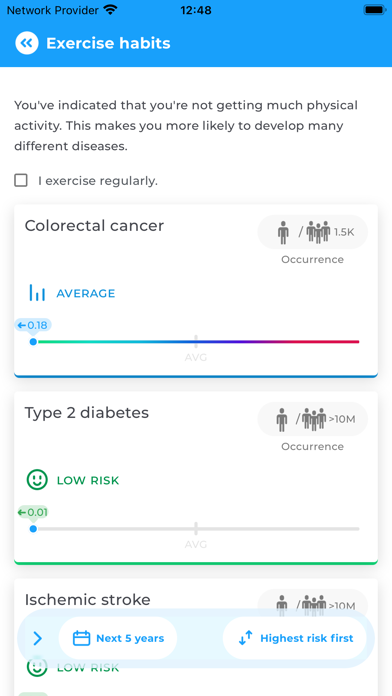Check the 'I exercise regularly' checkbox
This screenshot has width=392, height=696.
pyautogui.click(x=21, y=181)
